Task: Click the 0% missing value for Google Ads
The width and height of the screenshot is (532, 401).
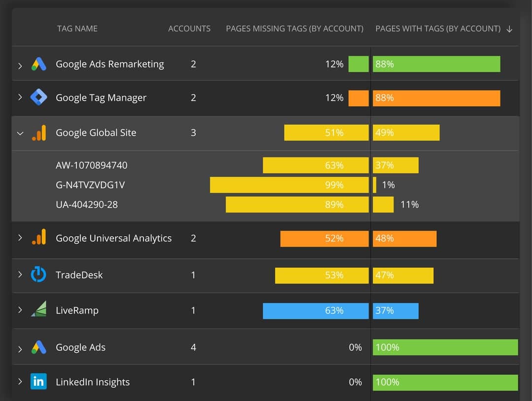Action: (355, 347)
